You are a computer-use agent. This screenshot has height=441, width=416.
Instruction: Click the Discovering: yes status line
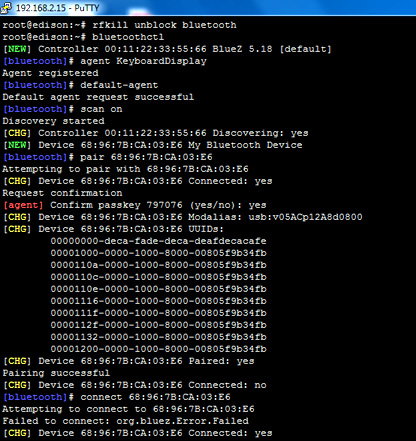tap(156, 133)
